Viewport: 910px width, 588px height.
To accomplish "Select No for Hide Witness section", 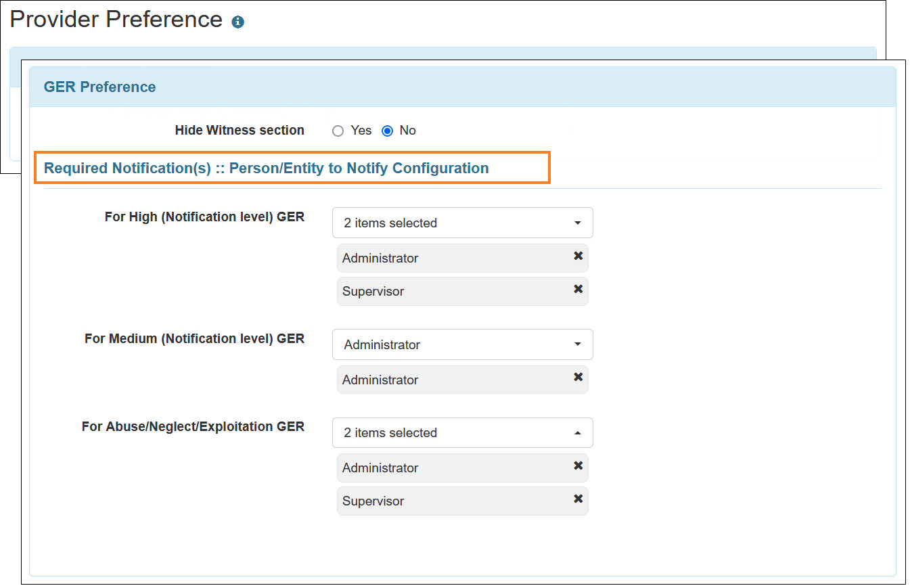I will tap(388, 131).
